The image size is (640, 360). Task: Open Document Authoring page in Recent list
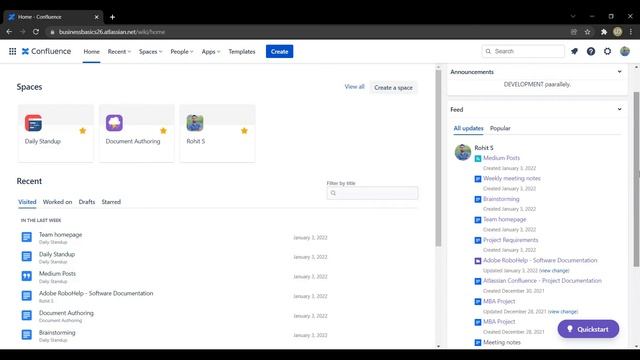coord(66,313)
